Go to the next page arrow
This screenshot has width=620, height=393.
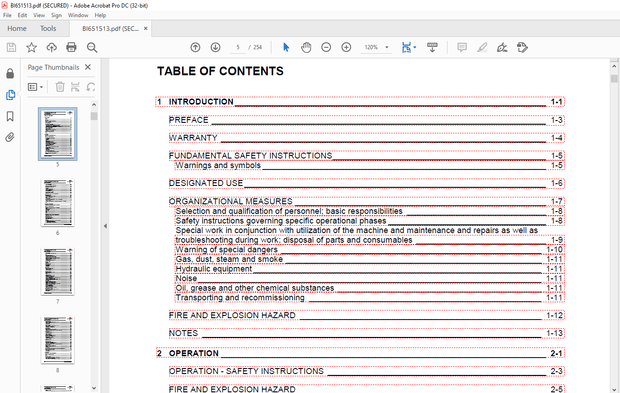tap(215, 47)
